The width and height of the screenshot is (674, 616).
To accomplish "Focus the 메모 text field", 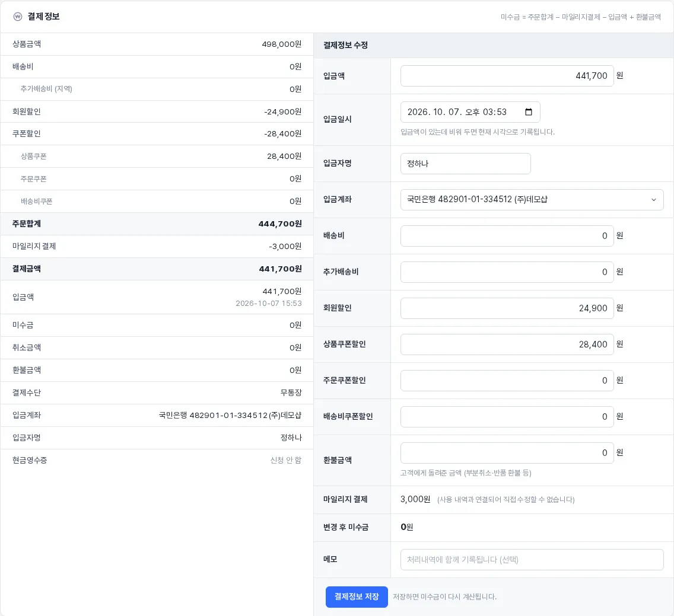I will point(532,560).
